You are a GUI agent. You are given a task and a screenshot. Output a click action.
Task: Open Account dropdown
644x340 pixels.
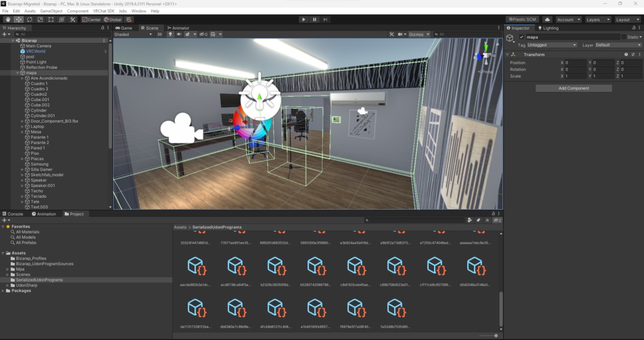[569, 20]
